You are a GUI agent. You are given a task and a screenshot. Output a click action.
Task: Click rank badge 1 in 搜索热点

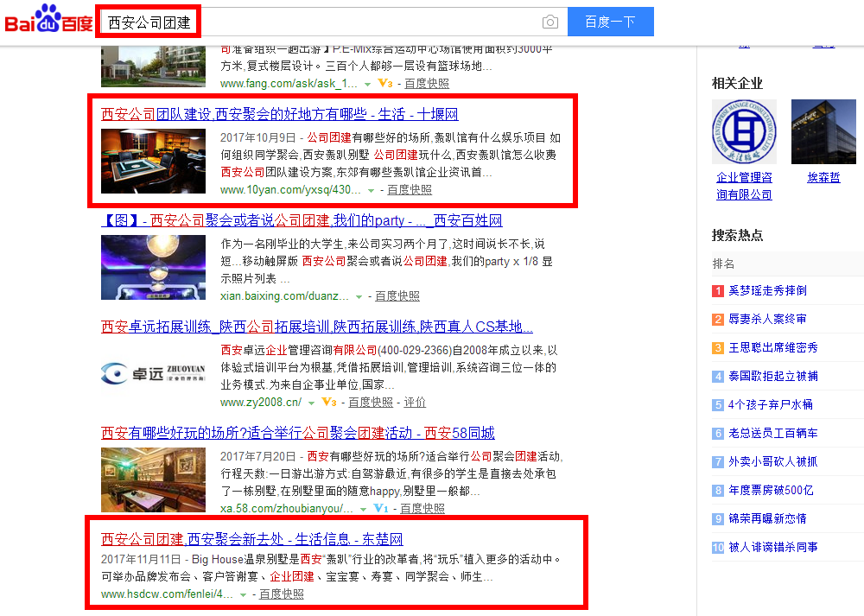(x=717, y=291)
